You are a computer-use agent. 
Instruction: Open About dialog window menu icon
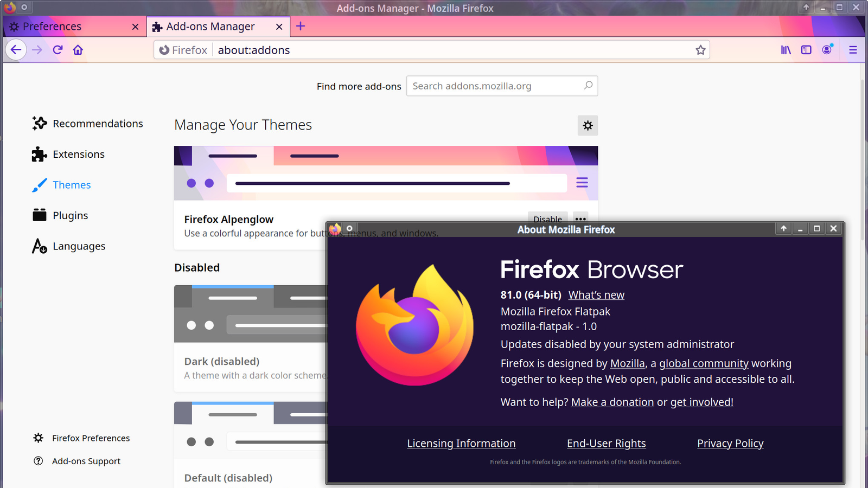[x=335, y=229]
